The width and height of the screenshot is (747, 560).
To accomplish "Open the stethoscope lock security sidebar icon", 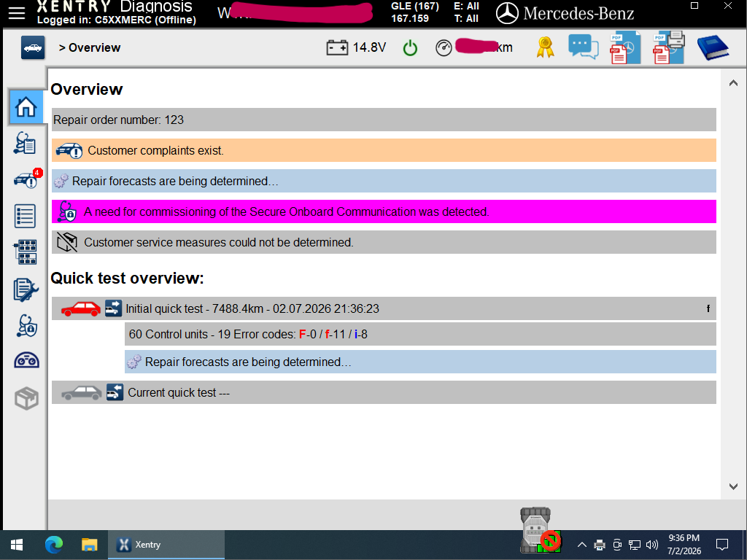I will [x=27, y=326].
